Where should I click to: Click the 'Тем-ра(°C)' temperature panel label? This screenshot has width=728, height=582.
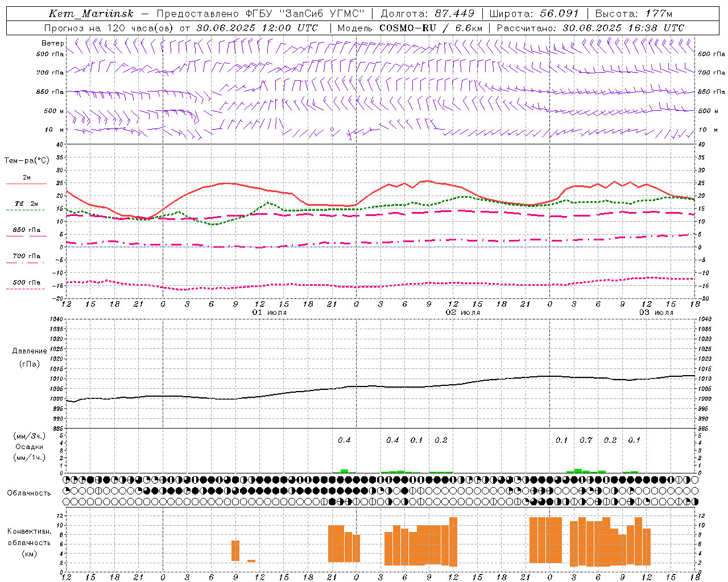[x=27, y=161]
